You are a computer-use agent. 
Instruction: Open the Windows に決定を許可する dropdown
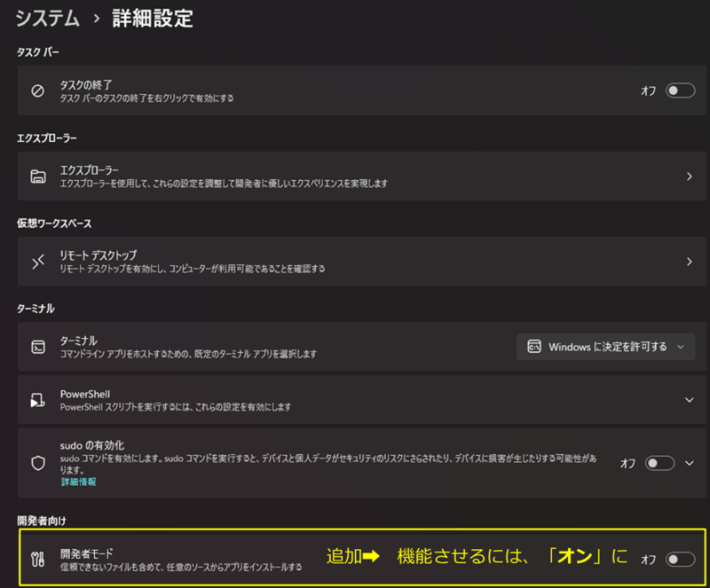pos(605,347)
